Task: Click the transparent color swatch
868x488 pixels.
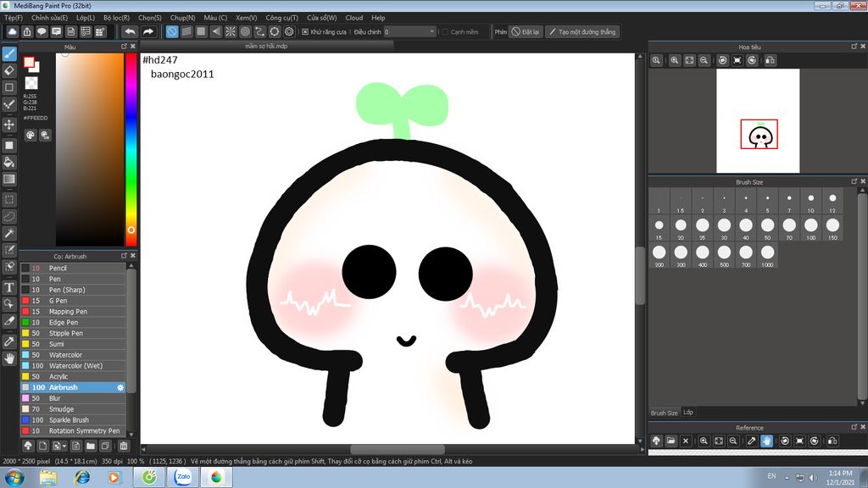Action: pyautogui.click(x=31, y=83)
